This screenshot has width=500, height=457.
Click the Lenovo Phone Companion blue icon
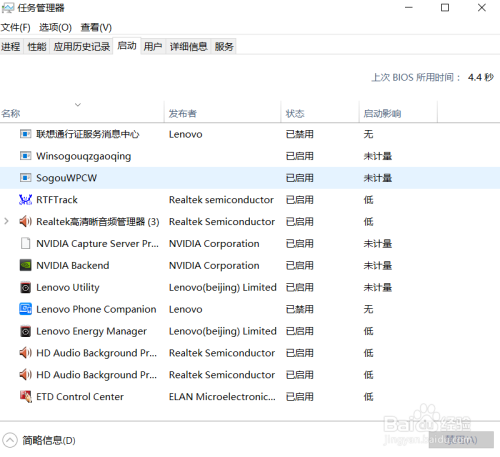[26, 309]
